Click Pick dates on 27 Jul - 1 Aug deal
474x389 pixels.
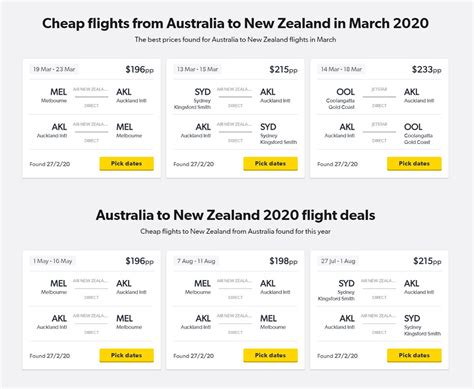pyautogui.click(x=414, y=355)
